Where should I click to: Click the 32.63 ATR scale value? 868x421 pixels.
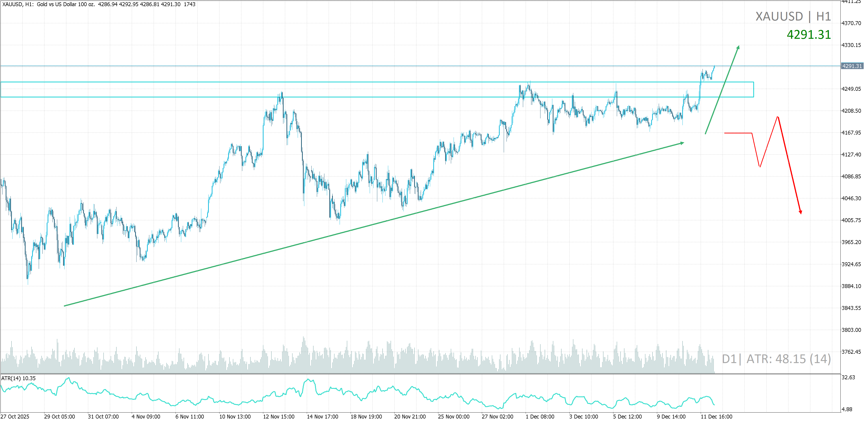[x=848, y=377]
